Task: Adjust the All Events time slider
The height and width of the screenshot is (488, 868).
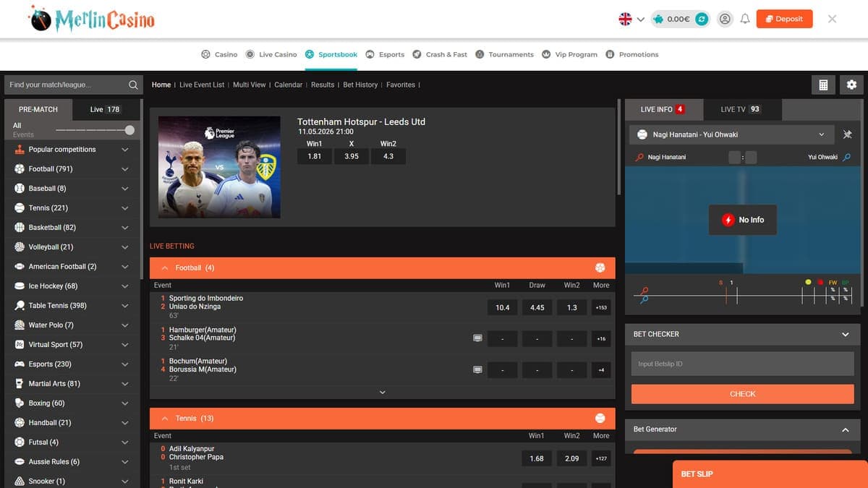Action: tap(129, 130)
